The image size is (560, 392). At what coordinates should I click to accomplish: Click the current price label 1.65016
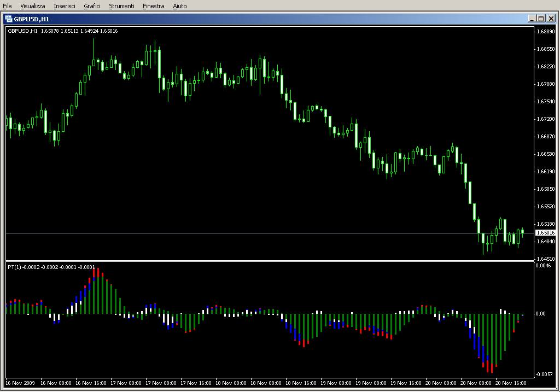[545, 233]
